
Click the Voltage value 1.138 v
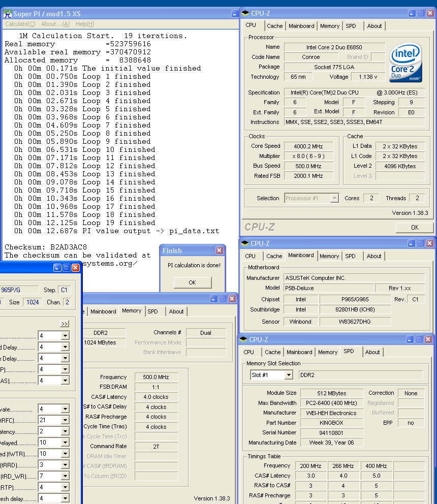[368, 77]
